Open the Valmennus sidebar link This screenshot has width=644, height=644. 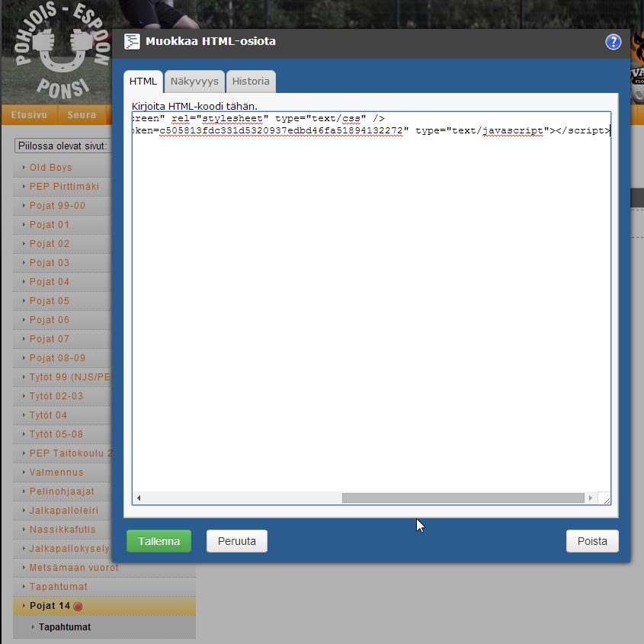coord(56,473)
